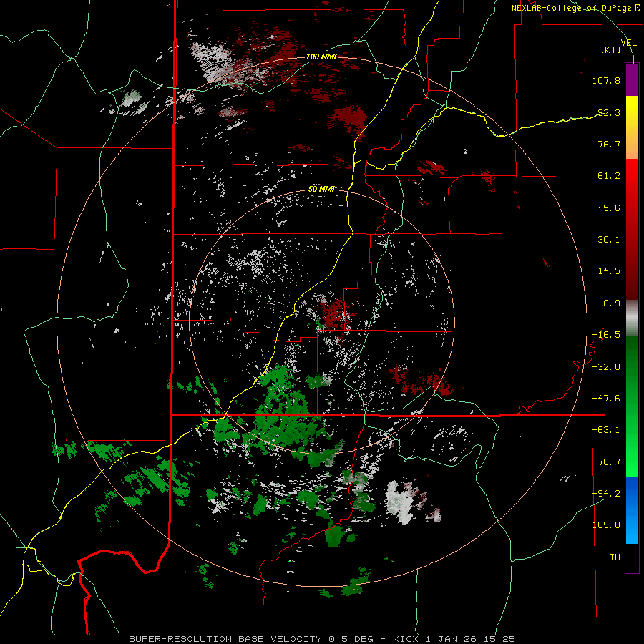Click the -16.5 velocity scale value
This screenshot has width=644, height=644.
[x=606, y=335]
